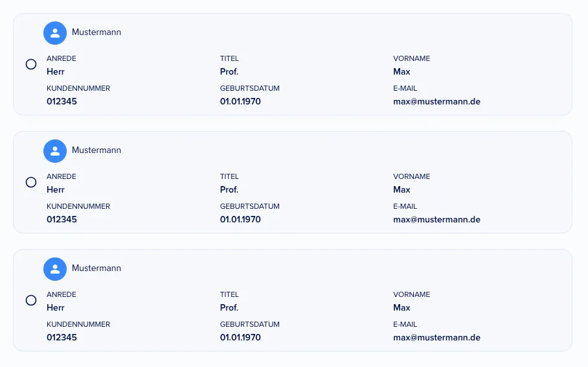Screen dimensions: 588x367
Task: Click Kundennummer 012345 in the third card
Action: (62, 337)
